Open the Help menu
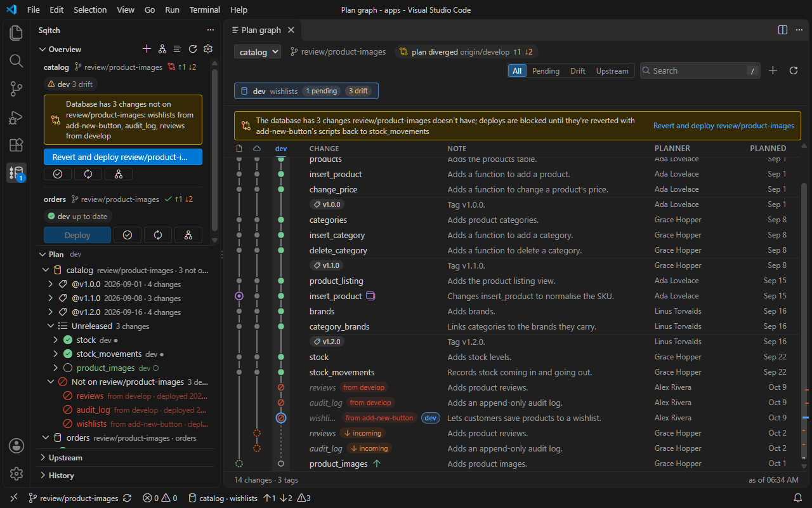This screenshot has width=812, height=508. [239, 10]
